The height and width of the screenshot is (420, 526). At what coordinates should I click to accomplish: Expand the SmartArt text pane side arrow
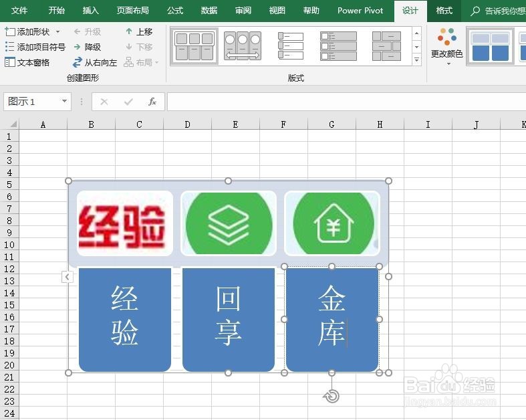pyautogui.click(x=67, y=277)
